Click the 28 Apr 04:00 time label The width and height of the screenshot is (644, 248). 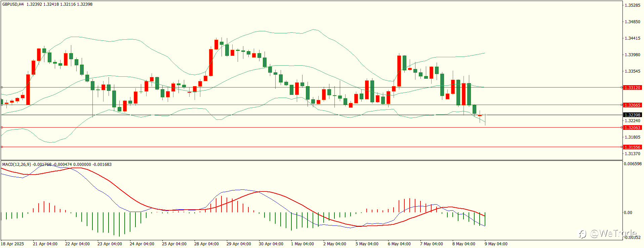pos(206,244)
